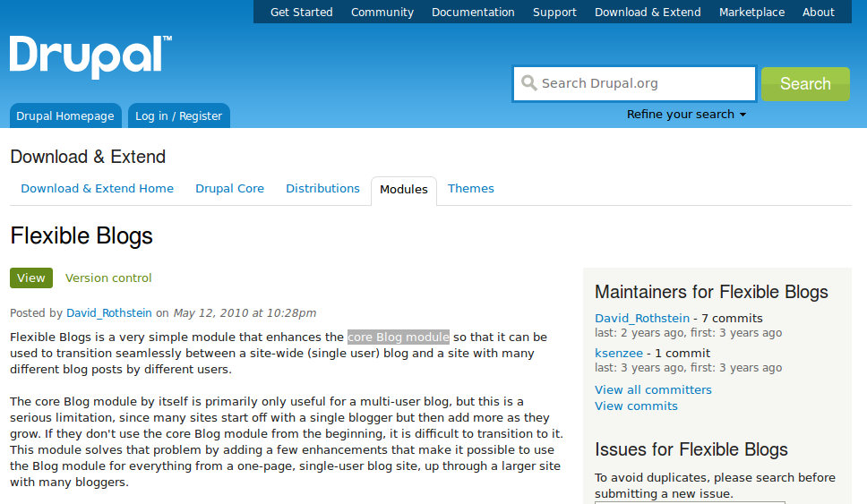
Task: Focus the Search Drupal.org input field
Action: pyautogui.click(x=634, y=83)
